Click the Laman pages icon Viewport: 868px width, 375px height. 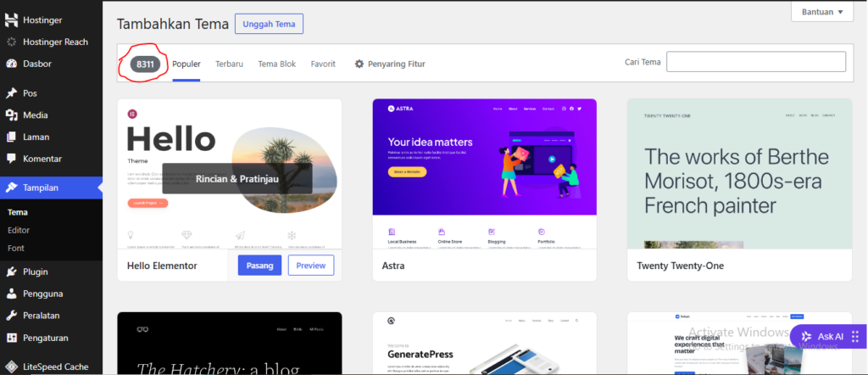tap(12, 137)
